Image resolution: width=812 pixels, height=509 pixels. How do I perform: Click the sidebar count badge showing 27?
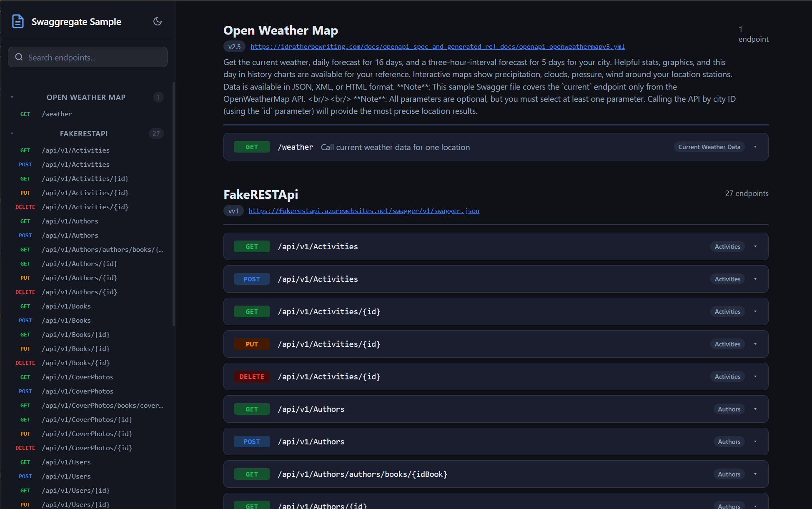click(x=156, y=133)
